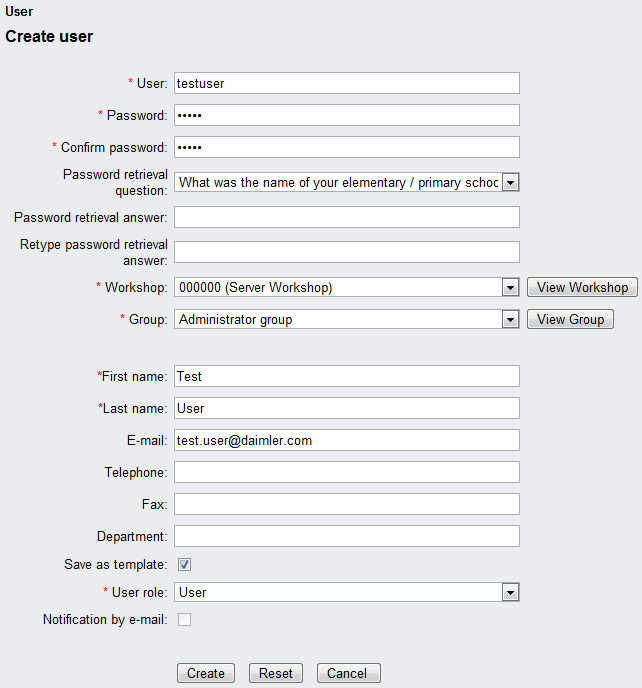642x688 pixels.
Task: Click the Password retrieval answer field
Action: pos(346,217)
